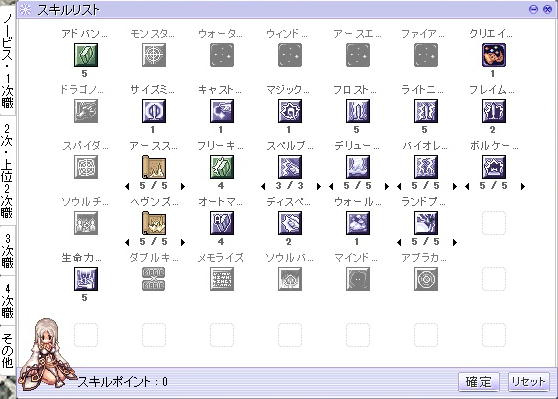Decrease ヘヴンズ... level with left arrow

coord(127,242)
